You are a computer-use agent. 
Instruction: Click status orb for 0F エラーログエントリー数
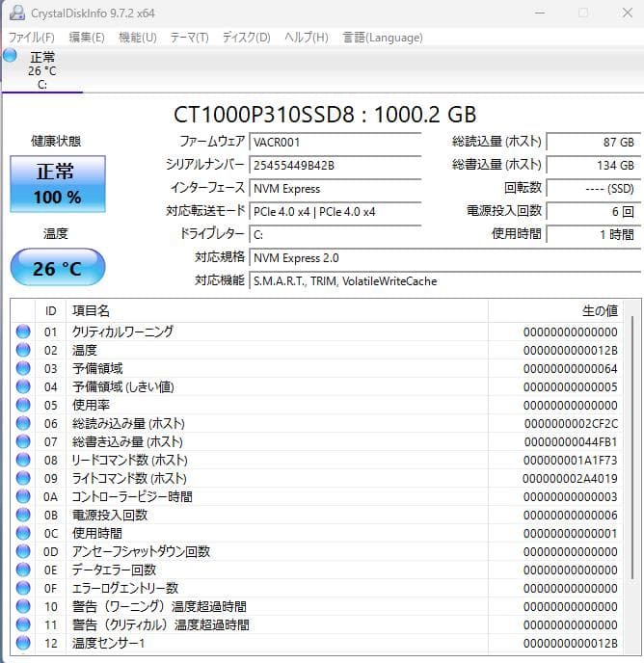[x=23, y=588]
